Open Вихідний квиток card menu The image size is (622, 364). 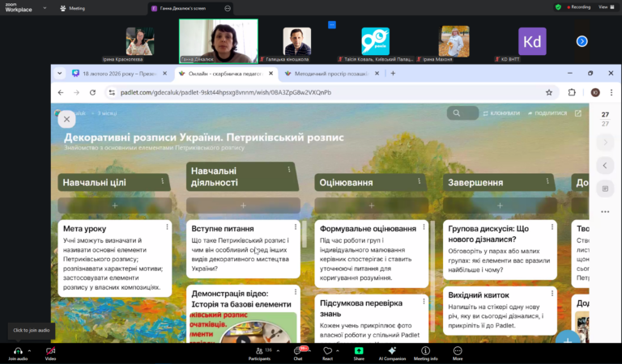coord(552,294)
